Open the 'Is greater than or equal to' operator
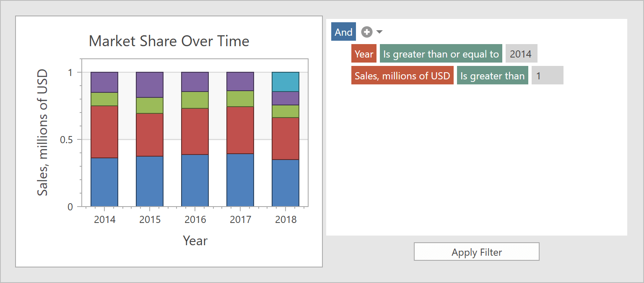 pyautogui.click(x=441, y=54)
